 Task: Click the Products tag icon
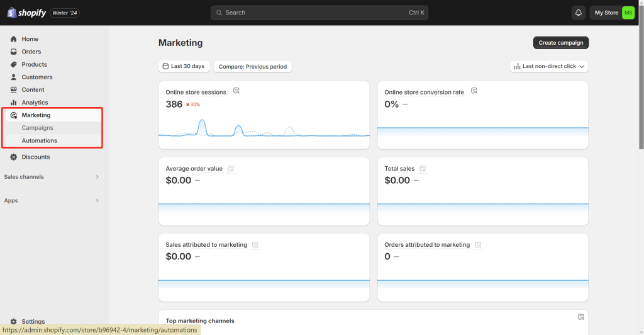pyautogui.click(x=14, y=64)
